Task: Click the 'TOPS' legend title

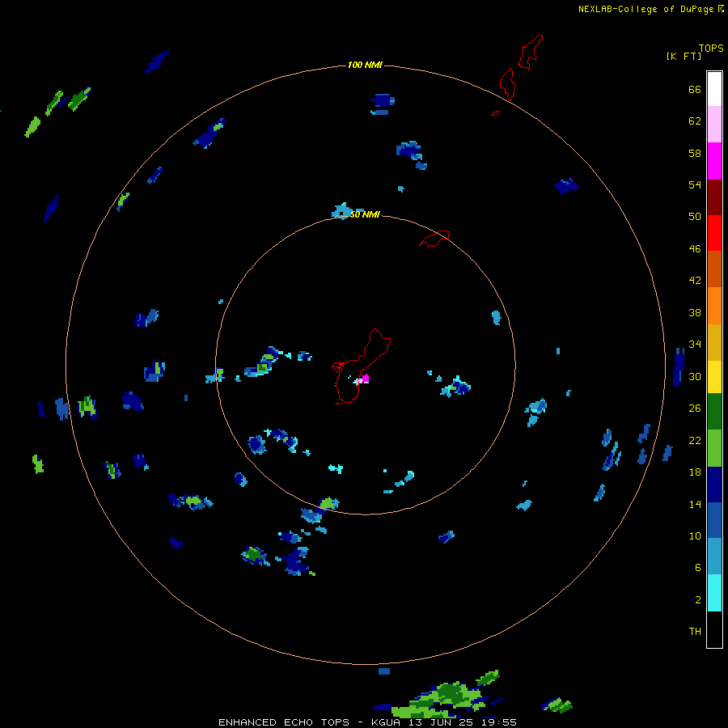Action: click(711, 48)
